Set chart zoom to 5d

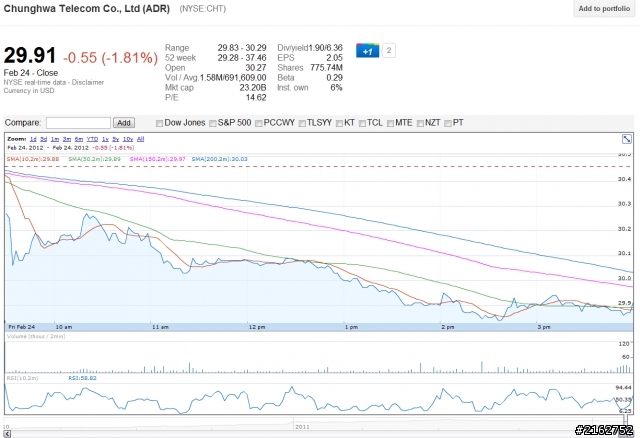pyautogui.click(x=44, y=139)
